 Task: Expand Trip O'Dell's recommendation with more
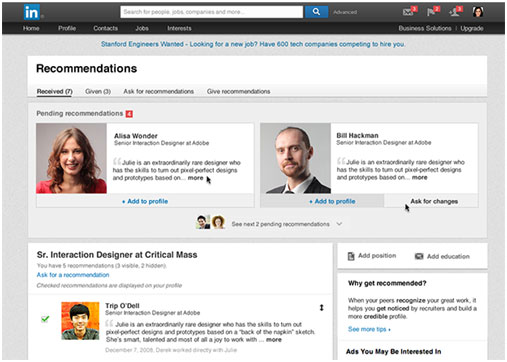pos(274,340)
